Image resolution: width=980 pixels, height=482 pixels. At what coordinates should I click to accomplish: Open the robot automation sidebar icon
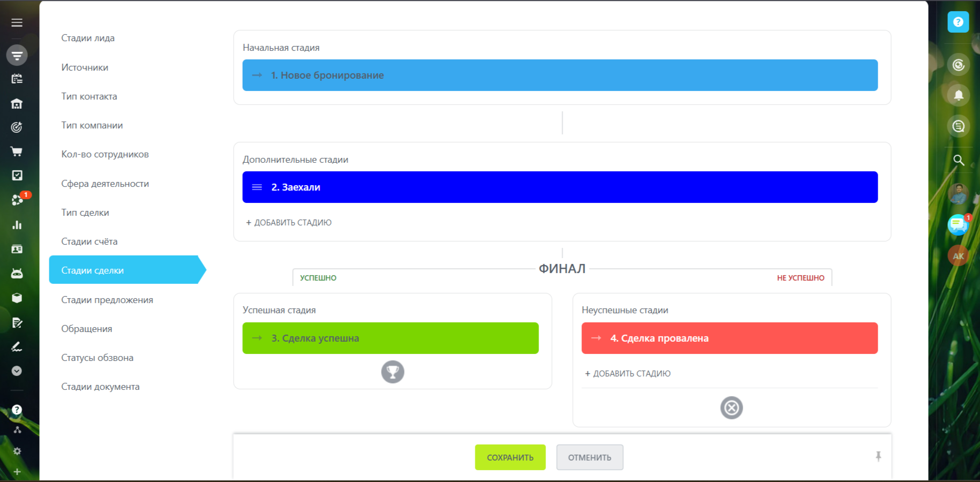coord(17,273)
